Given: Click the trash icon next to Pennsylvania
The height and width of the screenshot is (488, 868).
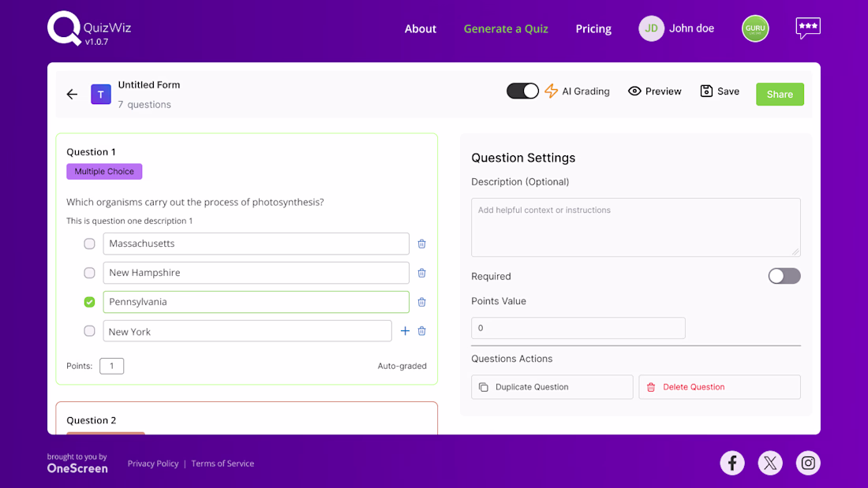Looking at the screenshot, I should [421, 302].
